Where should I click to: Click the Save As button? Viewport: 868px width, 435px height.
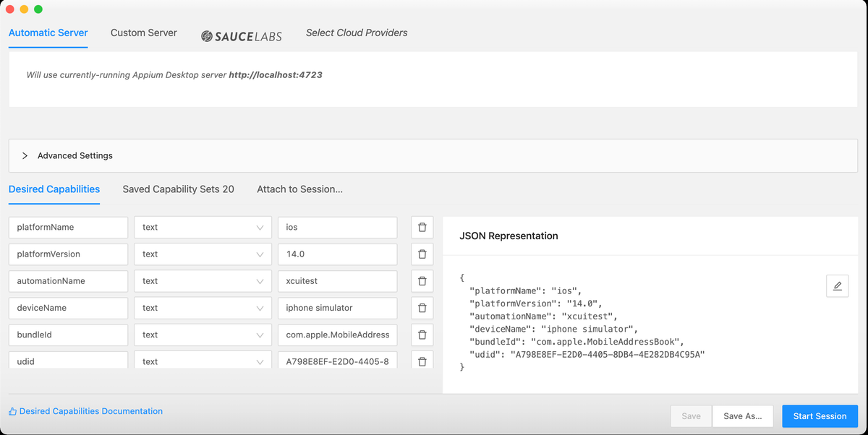tap(742, 415)
